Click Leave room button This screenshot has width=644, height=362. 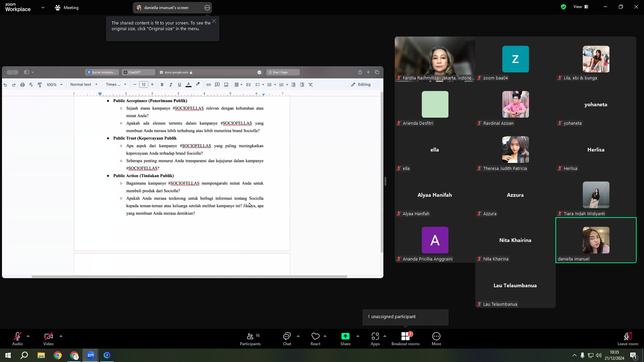point(628,339)
